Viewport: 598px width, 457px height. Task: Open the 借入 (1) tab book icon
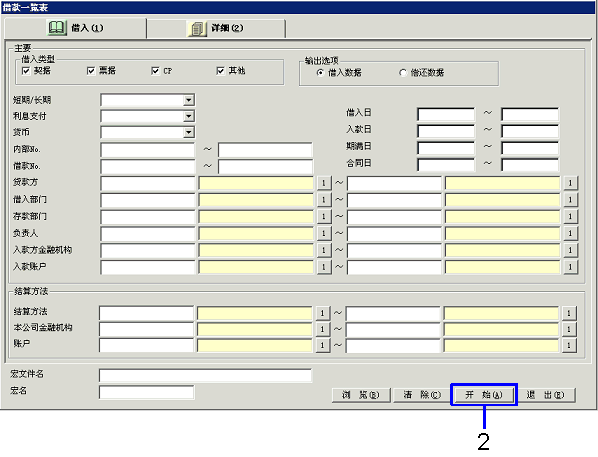click(x=57, y=28)
